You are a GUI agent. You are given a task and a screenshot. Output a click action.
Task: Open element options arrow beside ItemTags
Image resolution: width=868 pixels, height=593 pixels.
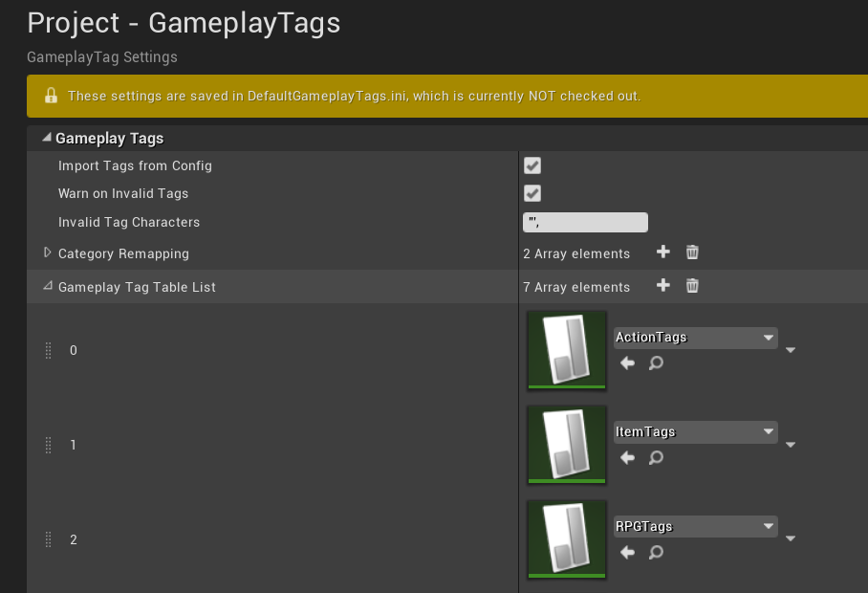pyautogui.click(x=791, y=445)
